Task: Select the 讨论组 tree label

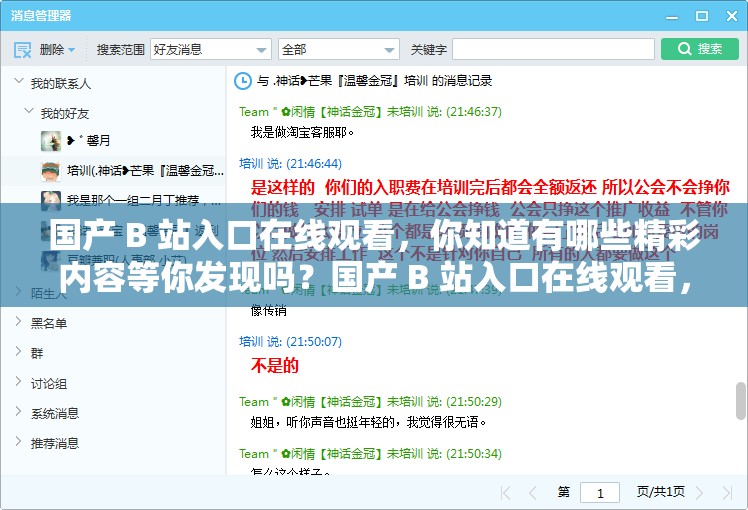Action: tap(49, 384)
